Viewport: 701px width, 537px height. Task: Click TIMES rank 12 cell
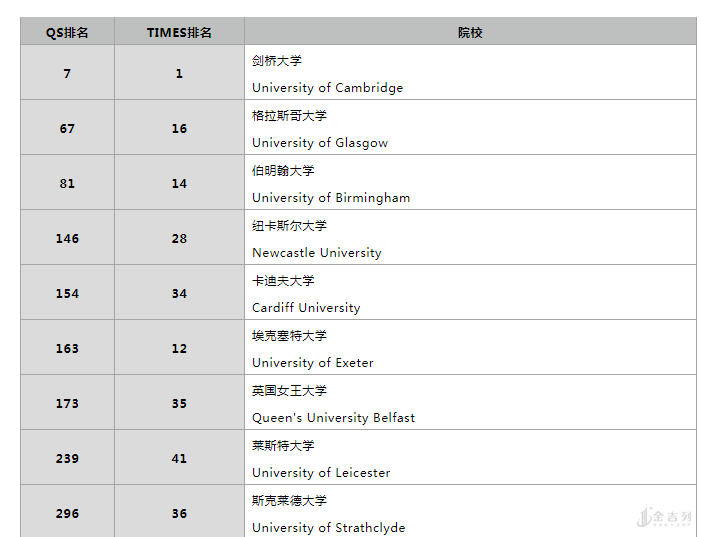(179, 348)
